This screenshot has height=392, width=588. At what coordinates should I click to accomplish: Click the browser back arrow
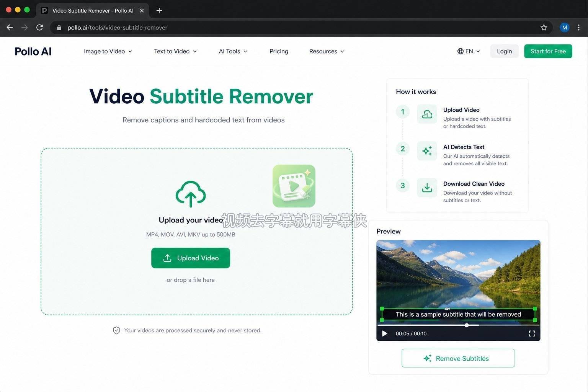(x=10, y=28)
